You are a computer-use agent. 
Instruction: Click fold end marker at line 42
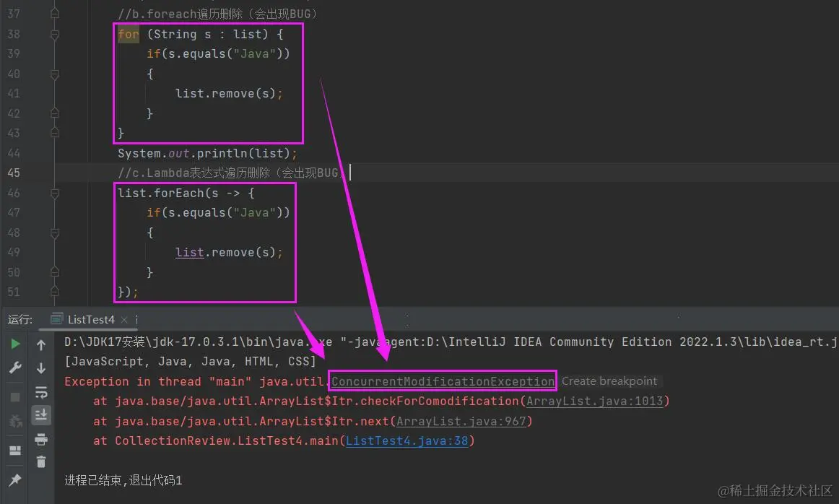[x=55, y=113]
